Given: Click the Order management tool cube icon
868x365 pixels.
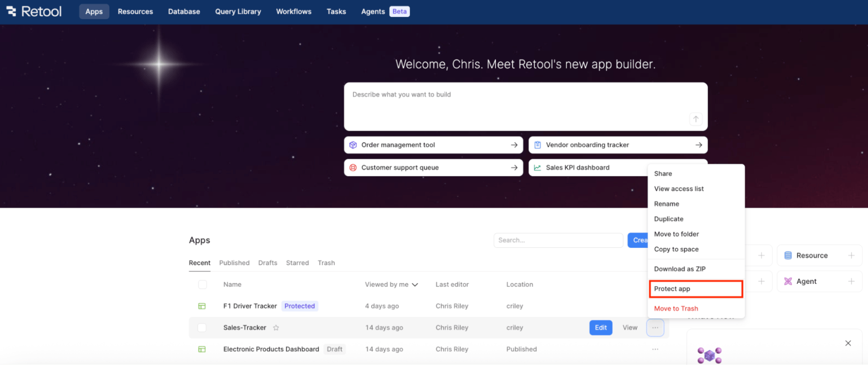Looking at the screenshot, I should coord(353,145).
